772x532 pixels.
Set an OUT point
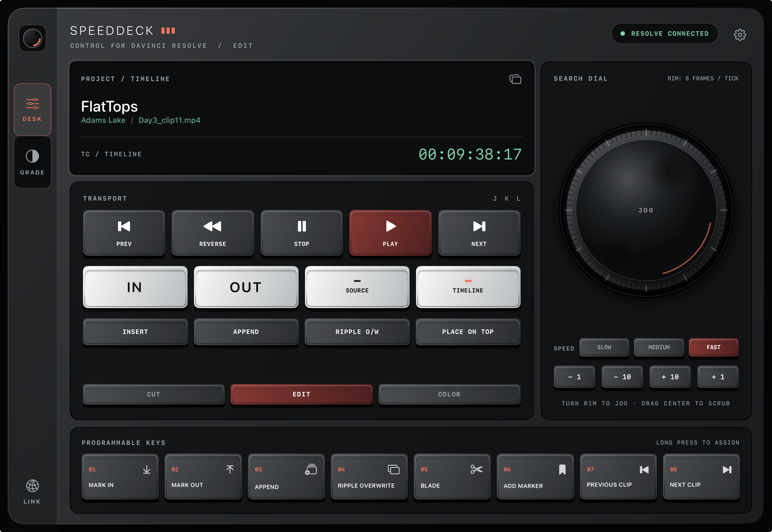coord(246,287)
